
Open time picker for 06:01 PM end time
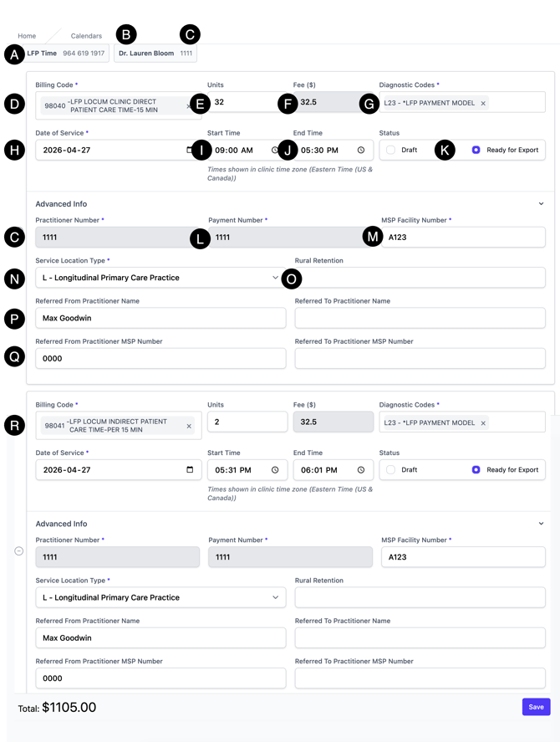(361, 470)
